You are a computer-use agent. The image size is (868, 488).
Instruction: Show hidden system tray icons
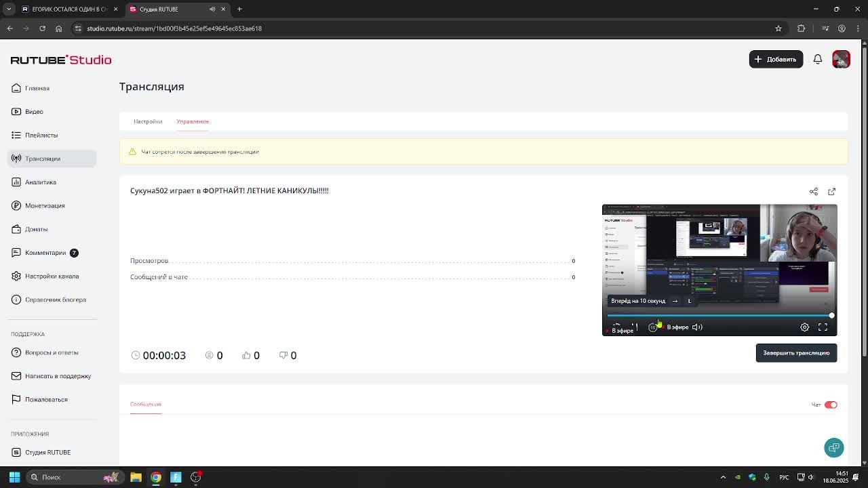723,477
